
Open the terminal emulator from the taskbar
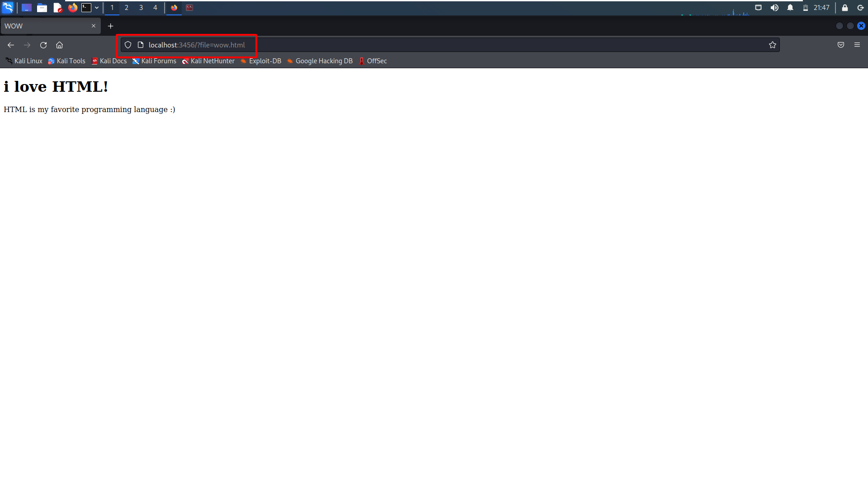click(x=86, y=7)
